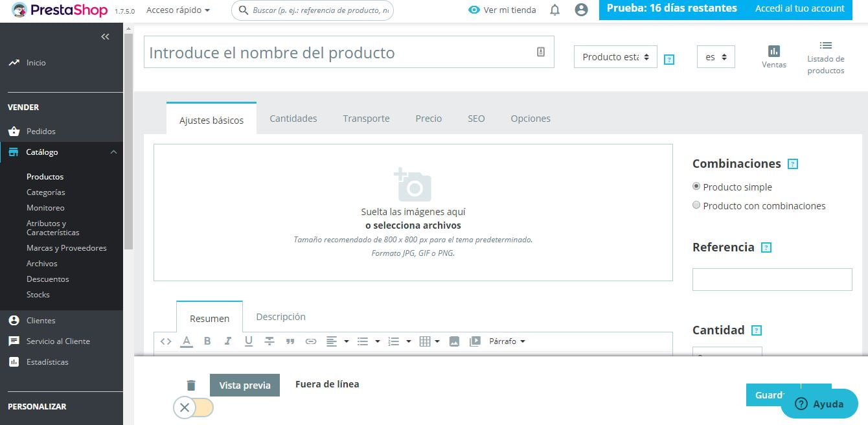Choose Producto con combinaciones option
The image size is (868, 425).
coord(696,205)
